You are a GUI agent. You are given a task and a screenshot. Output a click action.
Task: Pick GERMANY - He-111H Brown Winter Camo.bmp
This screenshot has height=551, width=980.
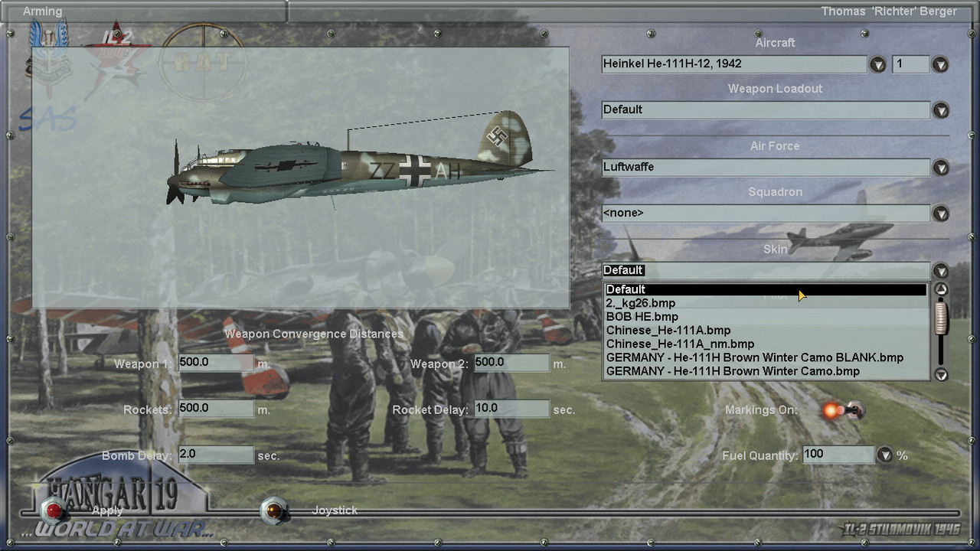click(x=766, y=372)
